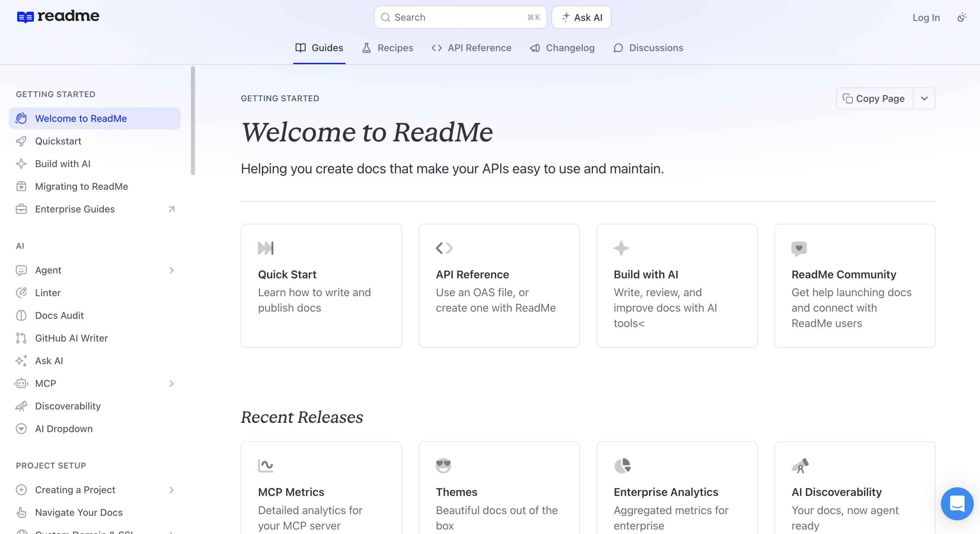Click the Copy Page button
980x534 pixels.
point(874,98)
